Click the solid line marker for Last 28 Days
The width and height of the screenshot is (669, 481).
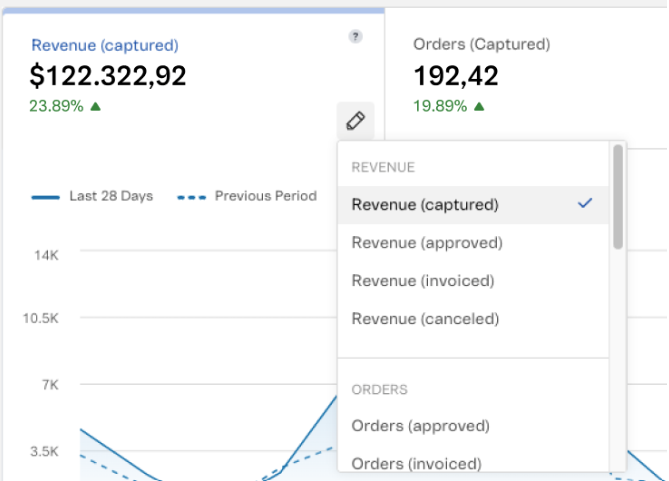pyautogui.click(x=46, y=197)
